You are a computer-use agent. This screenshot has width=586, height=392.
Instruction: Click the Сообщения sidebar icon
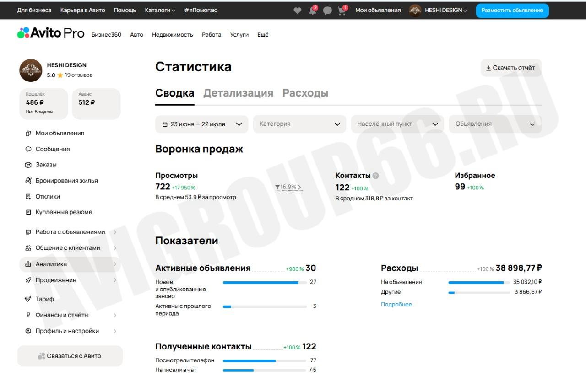pyautogui.click(x=28, y=149)
